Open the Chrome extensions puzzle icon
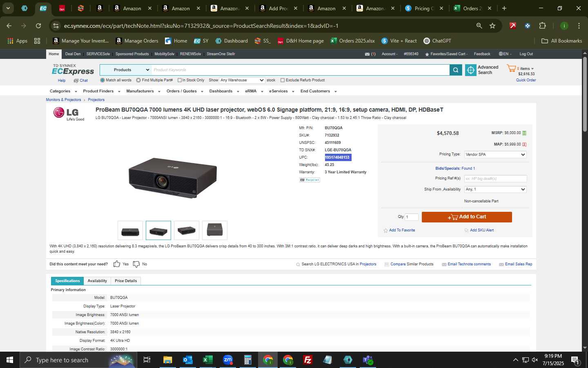The image size is (588, 368). click(x=542, y=26)
